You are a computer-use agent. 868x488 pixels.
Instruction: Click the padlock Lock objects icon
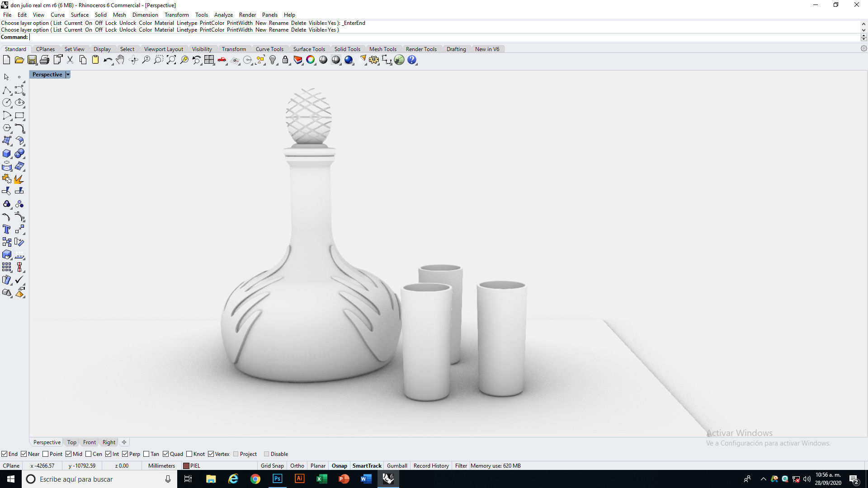coord(285,60)
